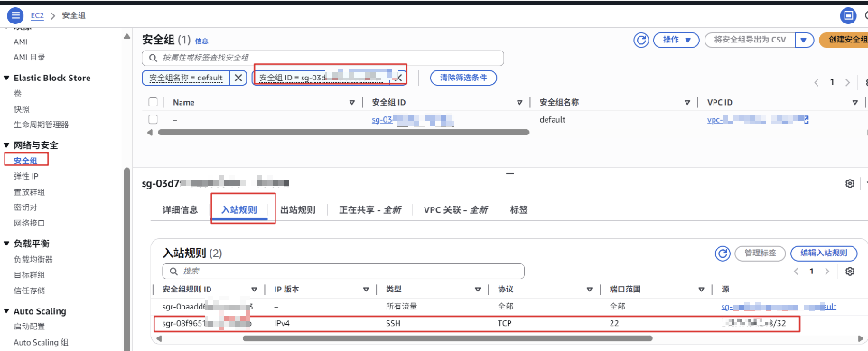Sort inbound rules by IP 版本
The image size is (868, 351).
tap(366, 290)
